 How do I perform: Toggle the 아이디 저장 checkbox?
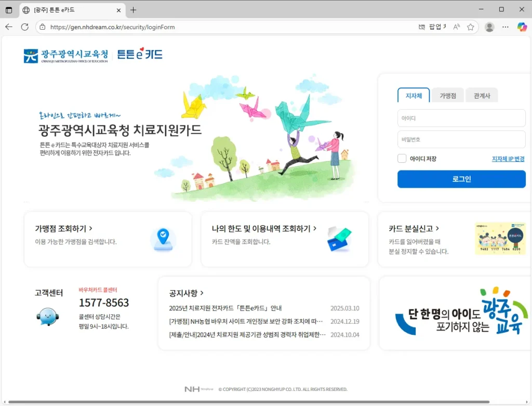(402, 159)
